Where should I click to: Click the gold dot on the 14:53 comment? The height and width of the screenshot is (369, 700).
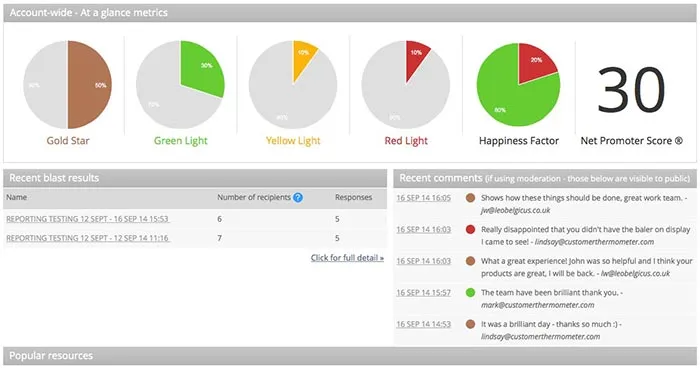[470, 324]
